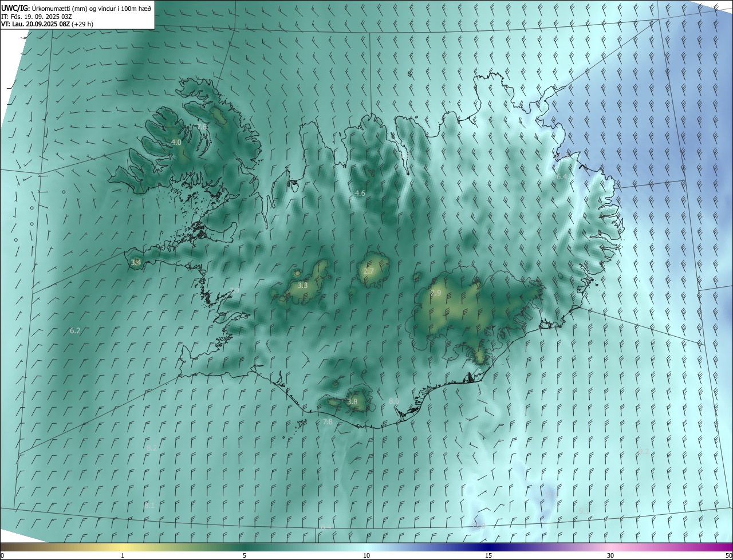Click the 3.4 value on the western peninsula
This screenshot has width=733, height=560.
pyautogui.click(x=136, y=263)
